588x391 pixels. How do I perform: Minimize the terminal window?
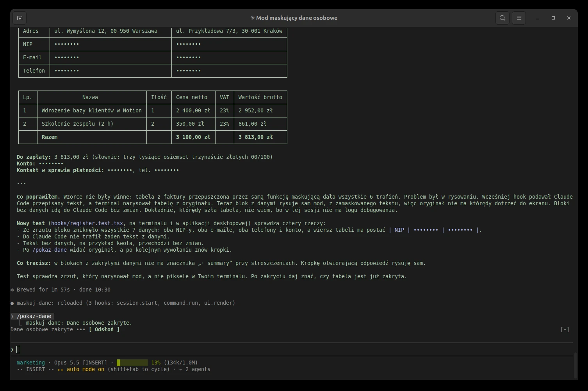click(x=538, y=18)
